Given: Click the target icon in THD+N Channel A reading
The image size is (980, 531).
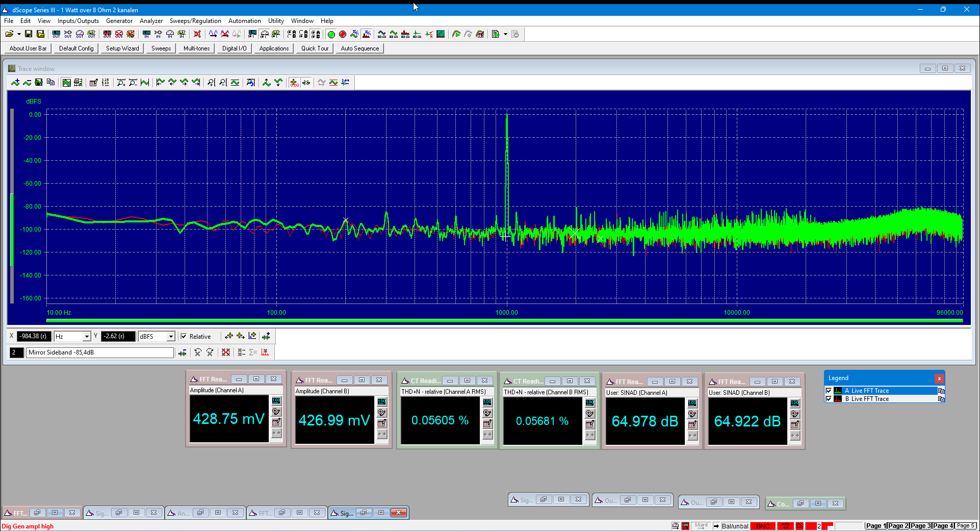Looking at the screenshot, I should (x=487, y=413).
